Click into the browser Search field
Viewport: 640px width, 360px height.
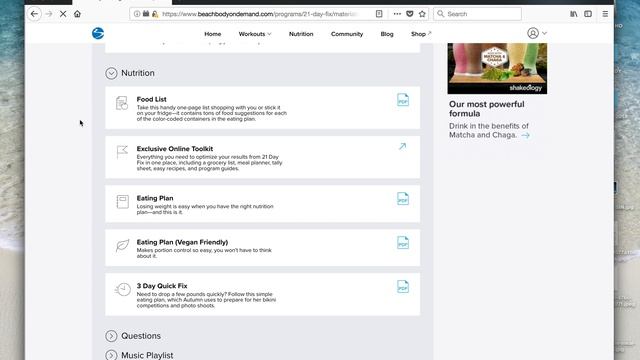pyautogui.click(x=478, y=14)
